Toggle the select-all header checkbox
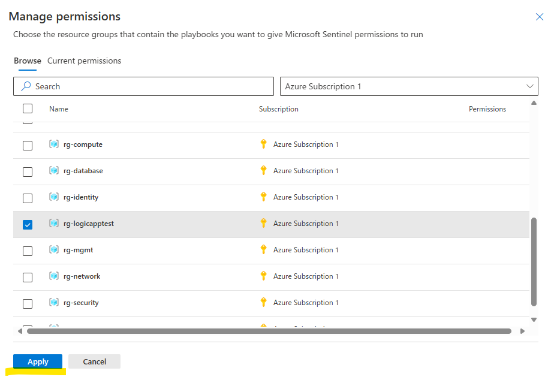The height and width of the screenshot is (392, 551). coord(28,108)
